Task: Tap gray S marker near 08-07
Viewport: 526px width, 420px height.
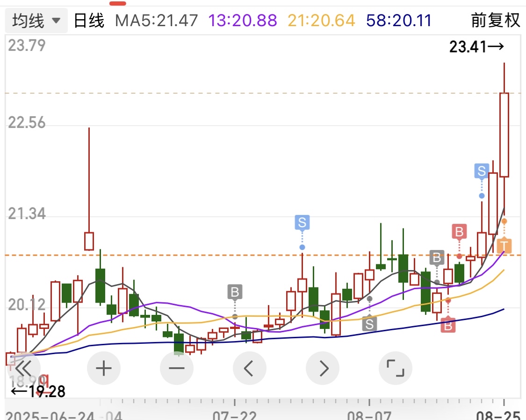Action: [x=369, y=324]
